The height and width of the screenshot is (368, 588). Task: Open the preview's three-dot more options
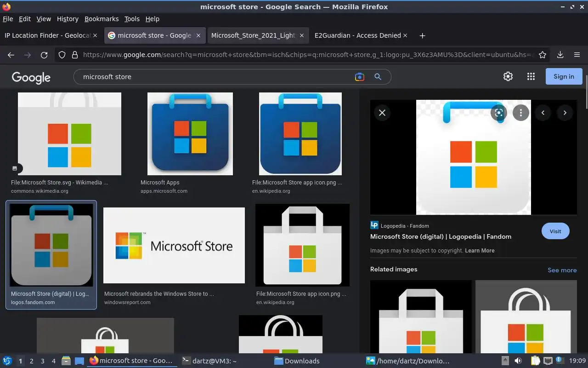click(x=520, y=113)
